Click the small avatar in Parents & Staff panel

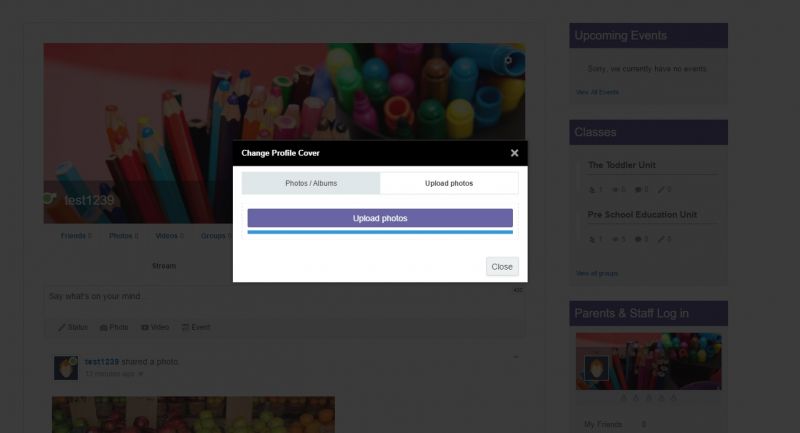596,368
